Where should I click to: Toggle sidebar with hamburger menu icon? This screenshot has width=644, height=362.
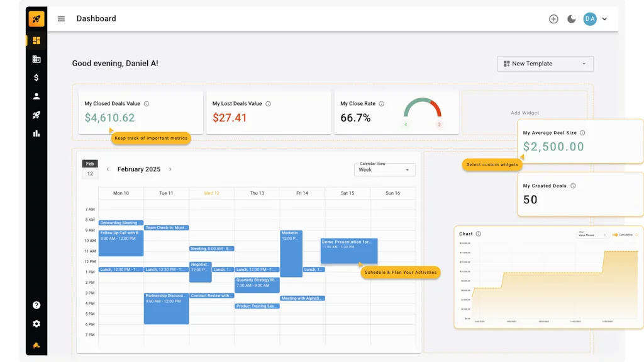[x=61, y=19]
